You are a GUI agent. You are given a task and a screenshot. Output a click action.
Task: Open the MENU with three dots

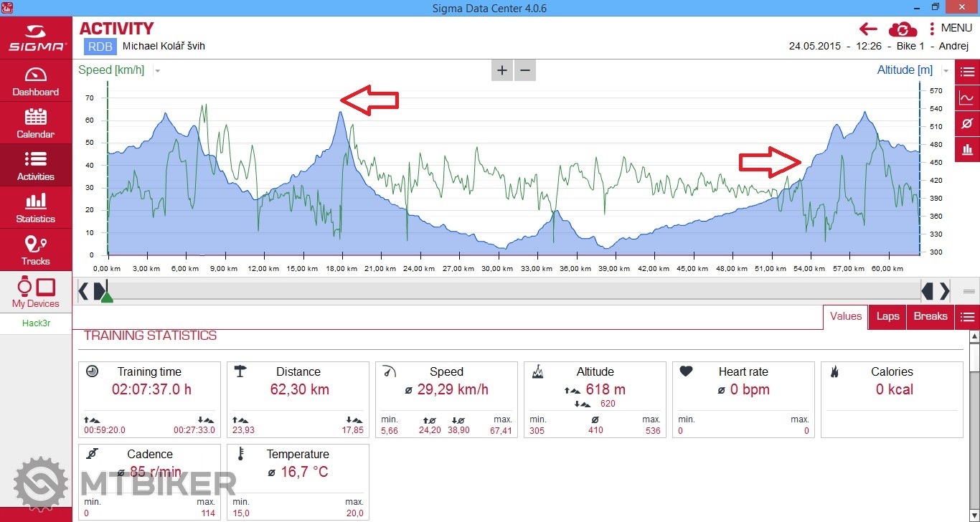point(950,29)
